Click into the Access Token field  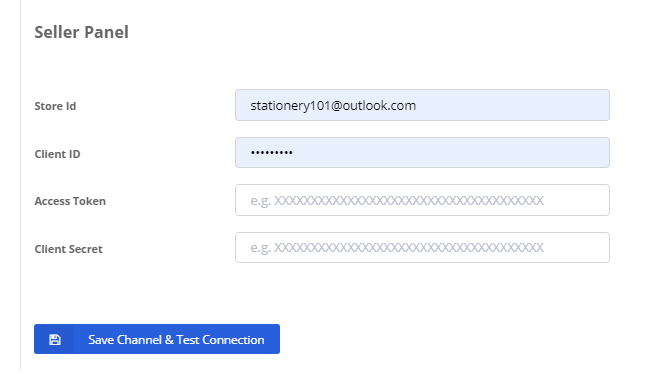[422, 200]
